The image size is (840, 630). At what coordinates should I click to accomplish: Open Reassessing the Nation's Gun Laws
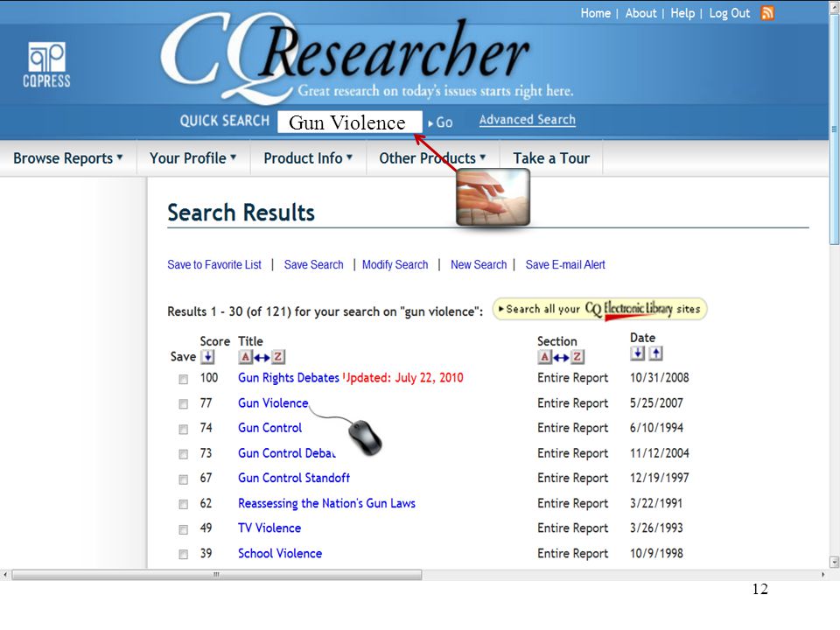[326, 504]
